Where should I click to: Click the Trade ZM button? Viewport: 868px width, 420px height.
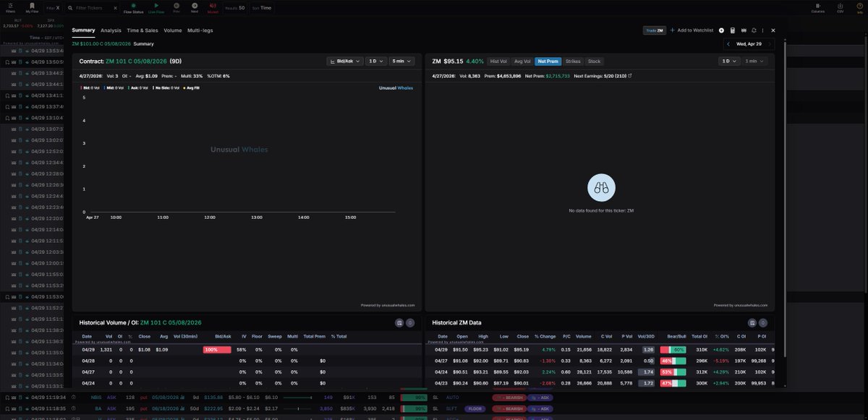point(654,30)
